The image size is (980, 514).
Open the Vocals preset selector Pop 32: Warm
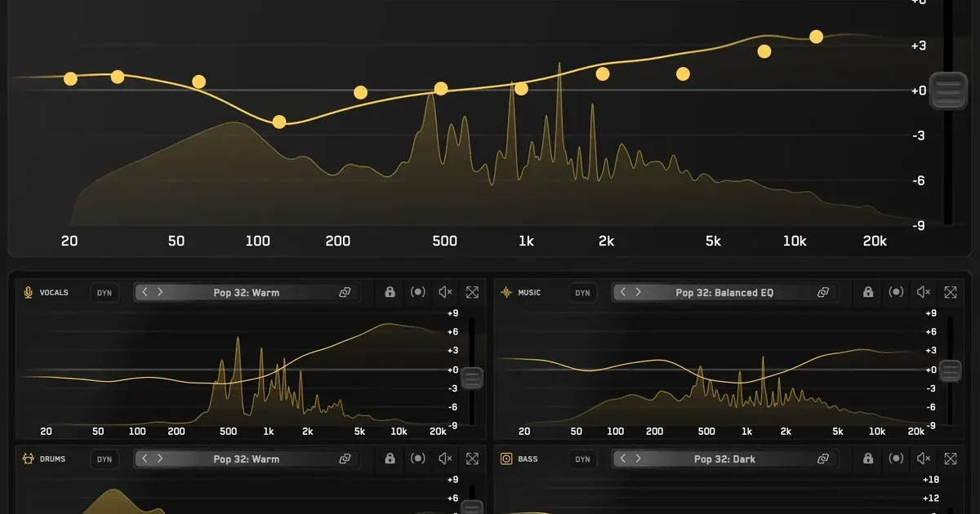click(x=247, y=292)
